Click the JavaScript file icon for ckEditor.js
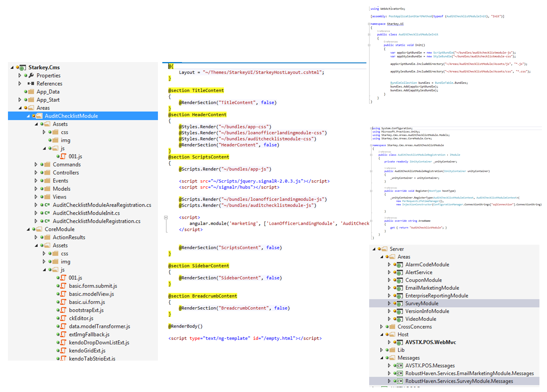The image size is (547, 392). (63, 318)
